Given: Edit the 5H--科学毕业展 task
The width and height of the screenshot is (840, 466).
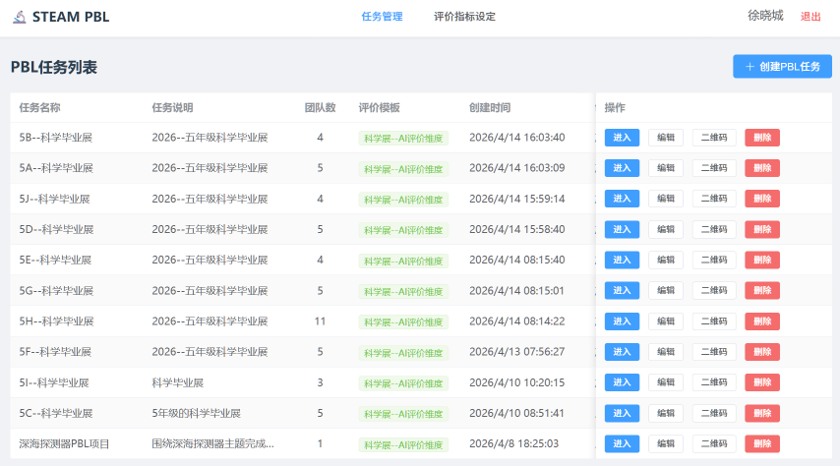Looking at the screenshot, I should [x=665, y=321].
